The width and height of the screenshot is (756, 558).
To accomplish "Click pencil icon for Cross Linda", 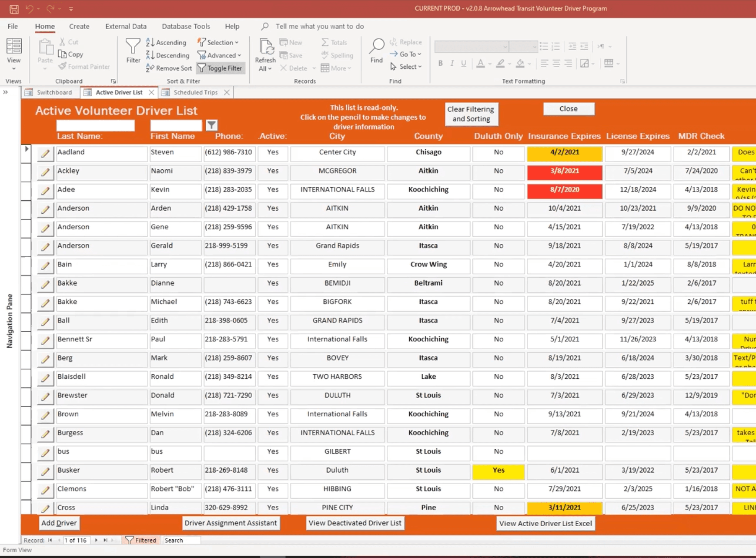I will tap(45, 508).
